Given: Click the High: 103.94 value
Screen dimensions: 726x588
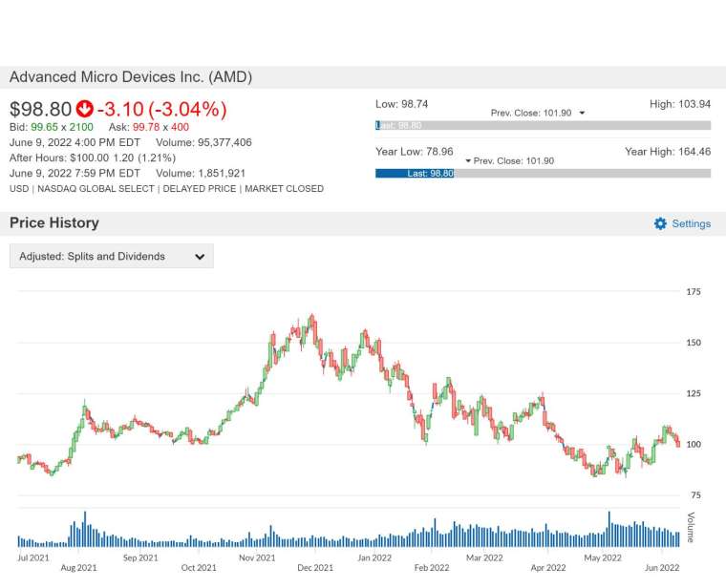Looking at the screenshot, I should 680,104.
